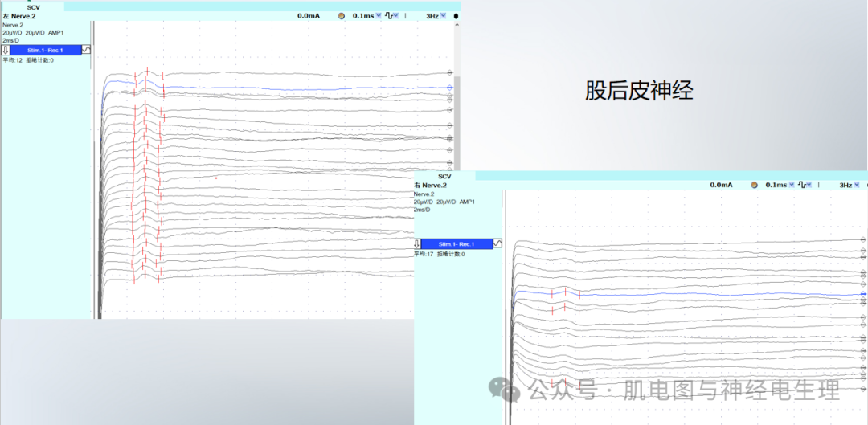Click the pulse waveform icon in left toolbar
The width and height of the screenshot is (868, 425).
click(389, 15)
